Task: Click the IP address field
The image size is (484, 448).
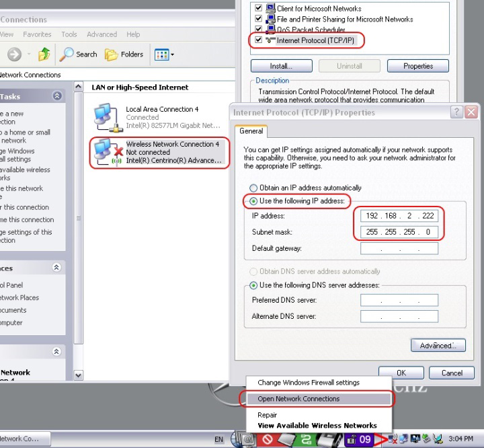Action: (399, 216)
